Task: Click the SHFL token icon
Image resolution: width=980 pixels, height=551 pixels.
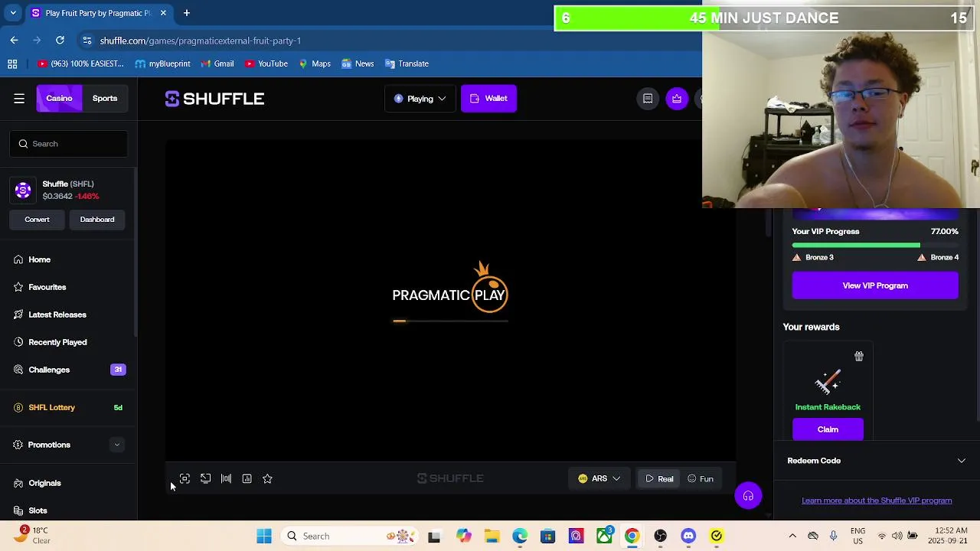Action: 23,191
